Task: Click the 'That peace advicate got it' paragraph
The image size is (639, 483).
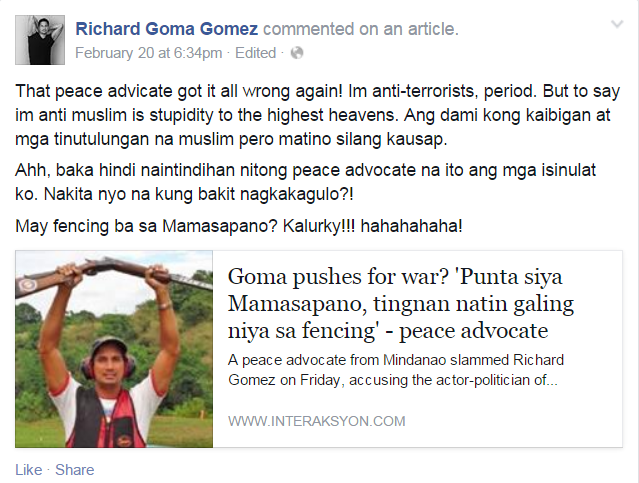Action: point(317,115)
